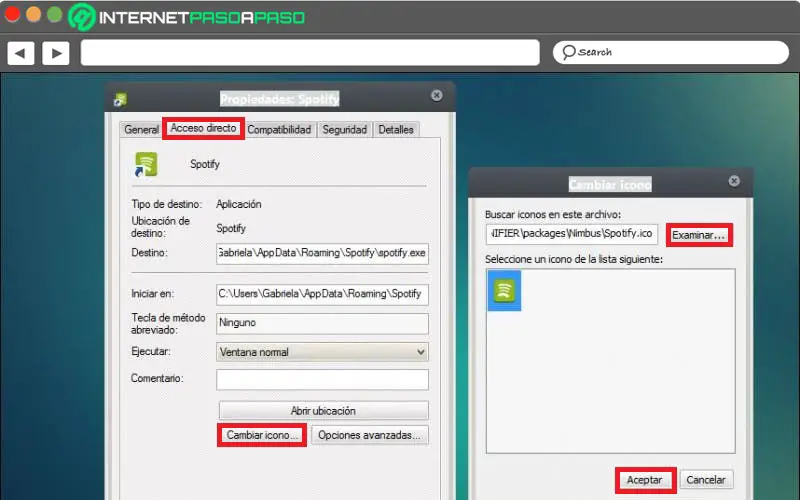Click the green window dot in the top bar

click(55, 14)
